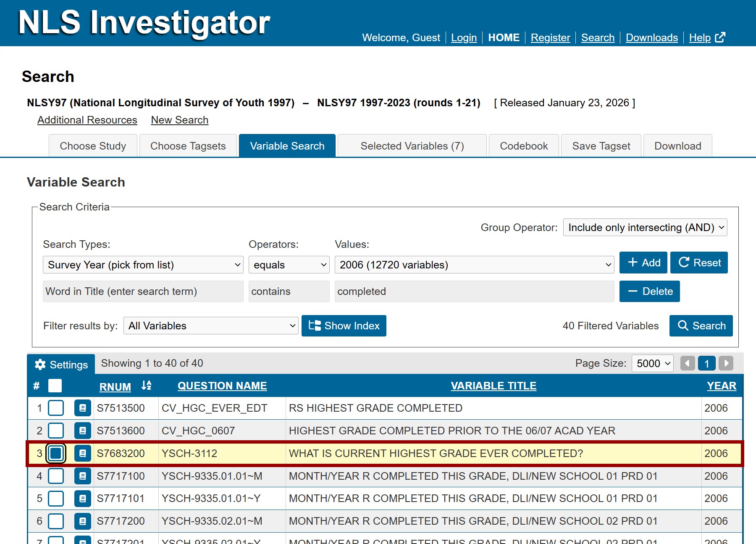756x544 pixels.
Task: Go to previous results page arrow
Action: (688, 363)
